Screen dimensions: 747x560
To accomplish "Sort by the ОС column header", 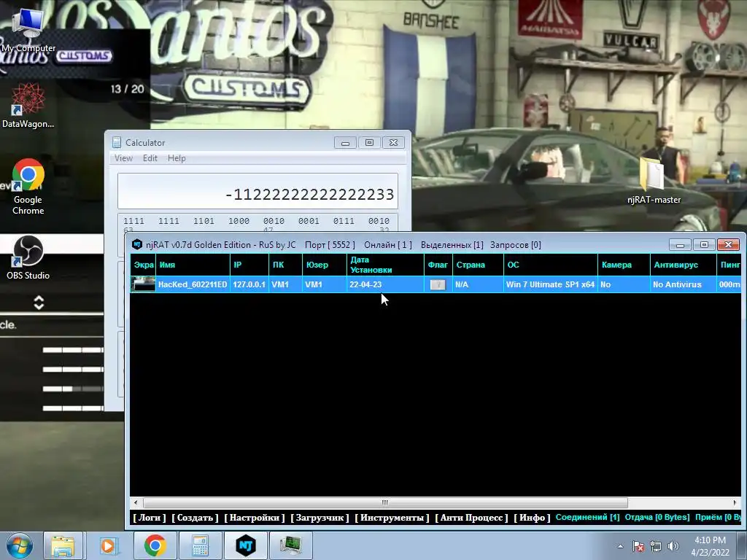I will (551, 265).
